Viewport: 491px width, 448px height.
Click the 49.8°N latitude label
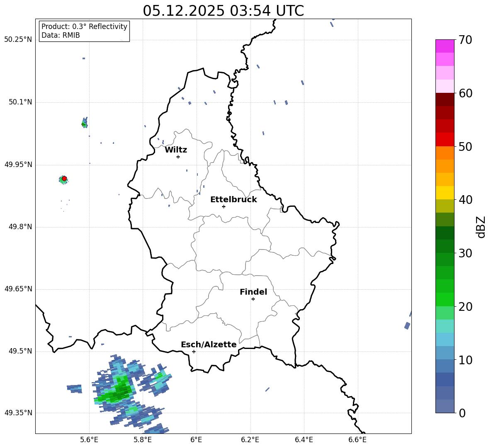click(21, 227)
